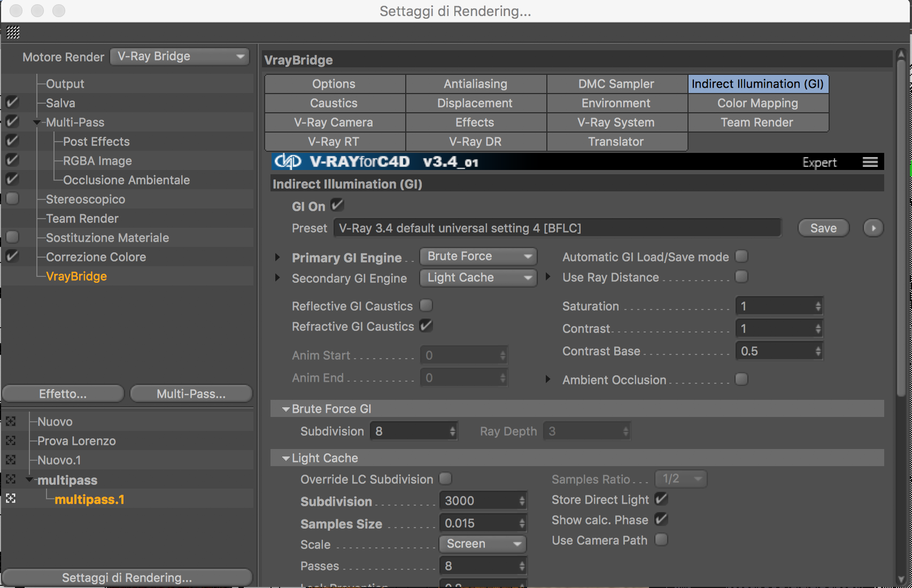
Task: Click the scroll down arrow of the right scrollbar
Action: [901, 579]
